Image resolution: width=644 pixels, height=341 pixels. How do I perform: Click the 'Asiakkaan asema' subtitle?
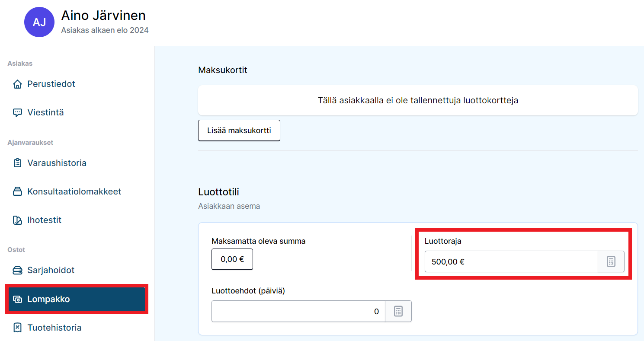(x=229, y=206)
